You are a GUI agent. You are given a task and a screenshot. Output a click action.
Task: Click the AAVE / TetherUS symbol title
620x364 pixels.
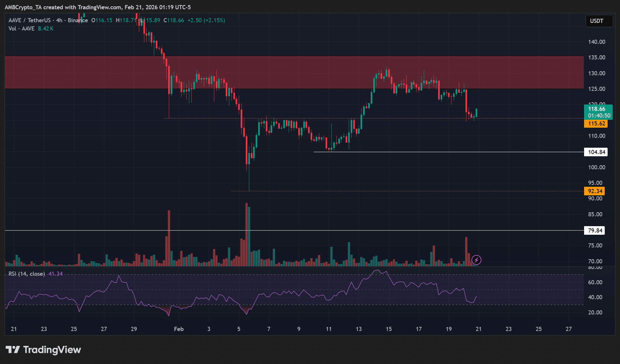pyautogui.click(x=29, y=20)
